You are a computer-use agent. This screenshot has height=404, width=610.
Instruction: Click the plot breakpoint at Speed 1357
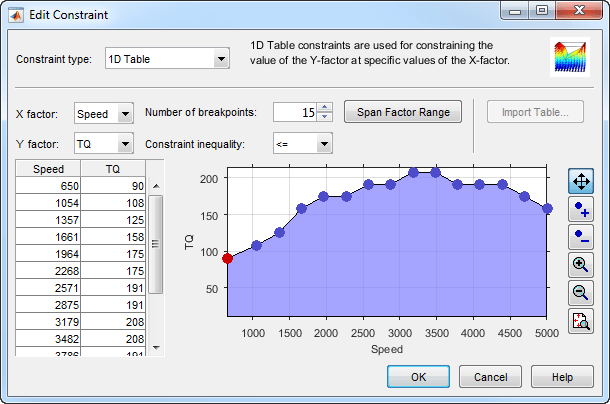[279, 232]
